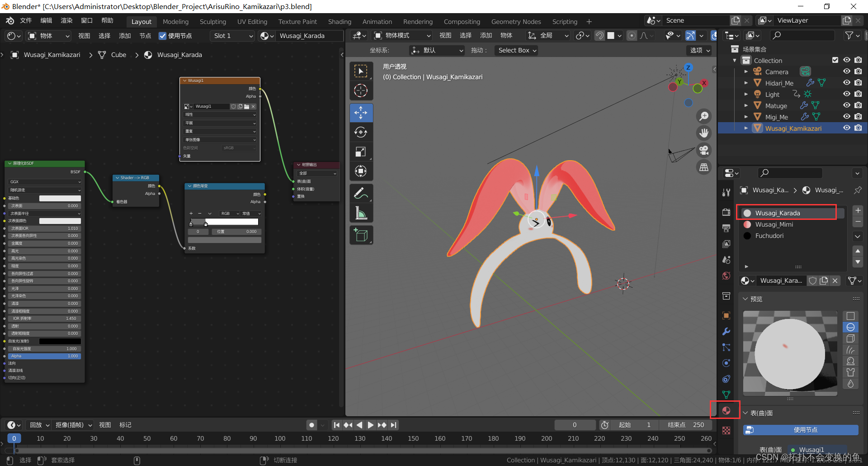Open the UV Editing workspace tab
The height and width of the screenshot is (466, 868).
252,21
